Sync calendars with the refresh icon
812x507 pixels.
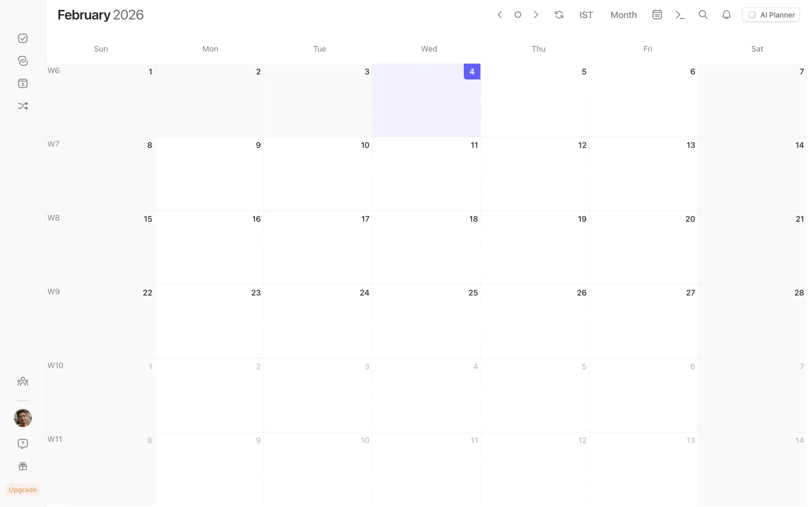pyautogui.click(x=559, y=15)
